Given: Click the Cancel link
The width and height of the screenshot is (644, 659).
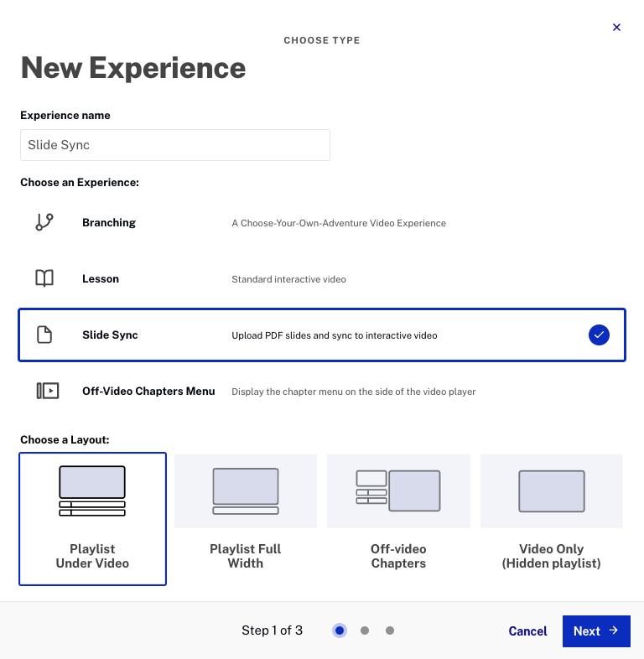Looking at the screenshot, I should coord(527,631).
